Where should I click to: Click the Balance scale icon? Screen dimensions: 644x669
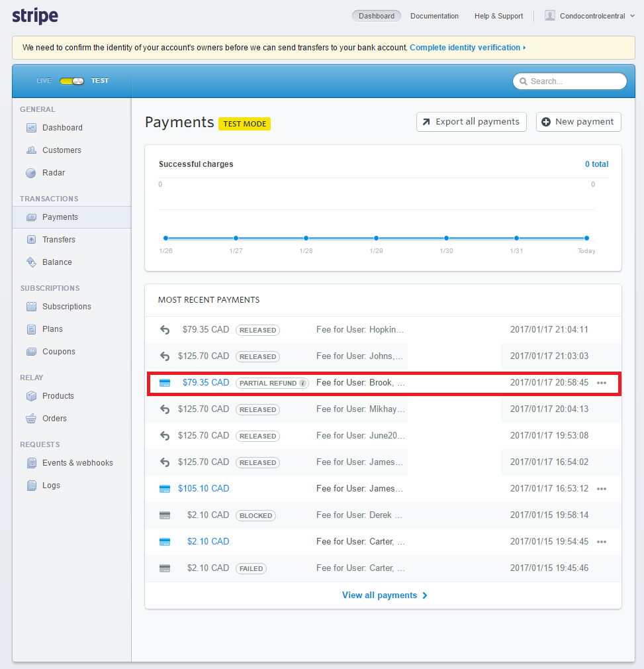[x=31, y=262]
